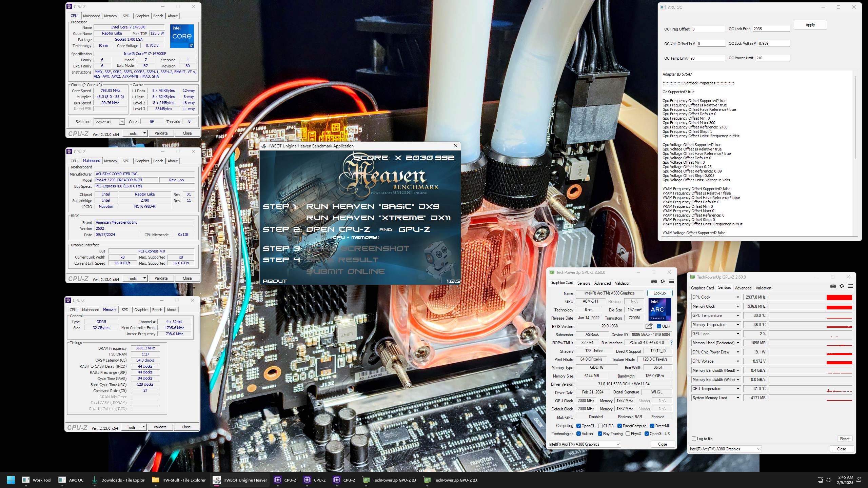This screenshot has height=488, width=868.
Task: Toggle the Ray Tracing checkbox
Action: click(600, 434)
